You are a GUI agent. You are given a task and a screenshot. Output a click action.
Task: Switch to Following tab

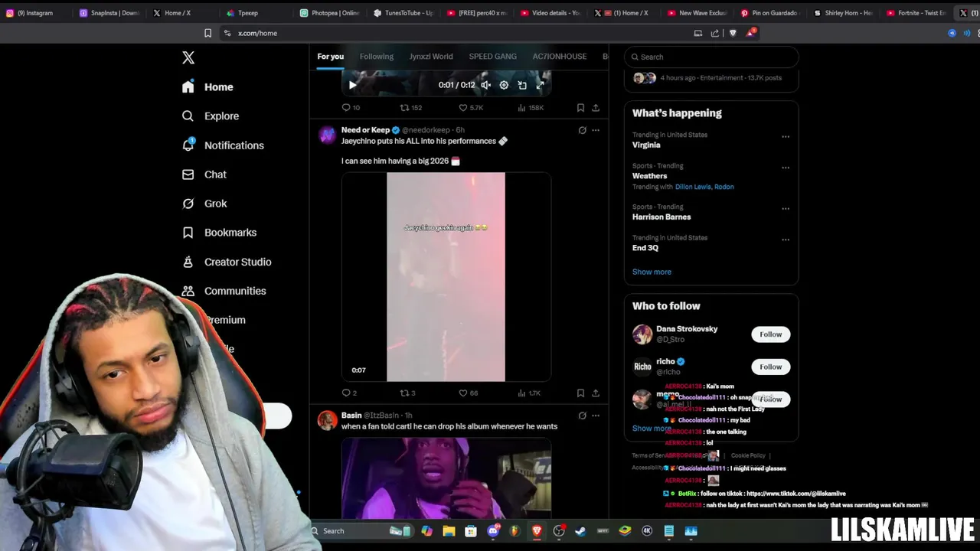(377, 57)
